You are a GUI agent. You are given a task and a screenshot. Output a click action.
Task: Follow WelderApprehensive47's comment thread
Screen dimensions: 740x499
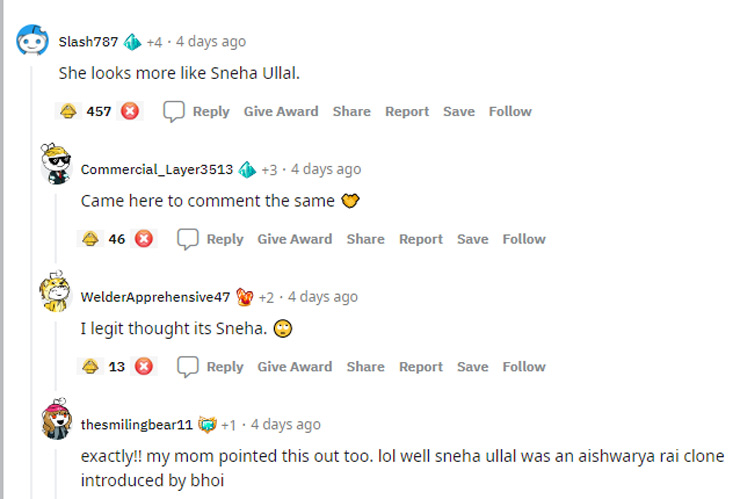pos(524,367)
